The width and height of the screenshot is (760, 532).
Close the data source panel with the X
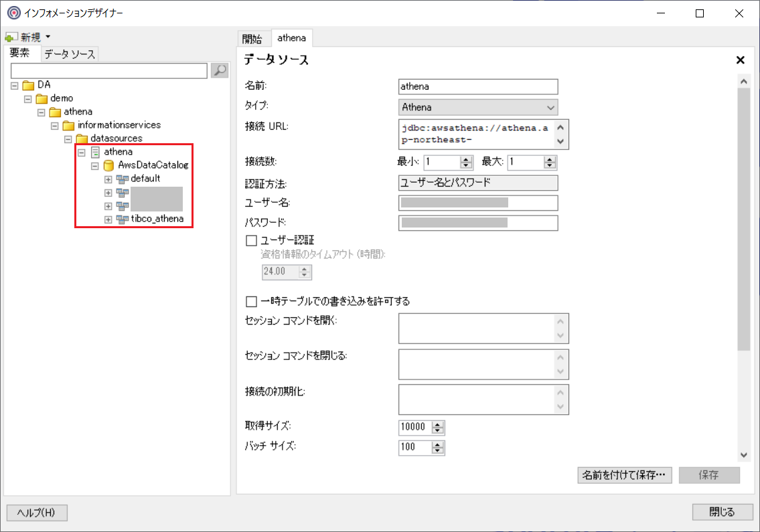[x=740, y=60]
